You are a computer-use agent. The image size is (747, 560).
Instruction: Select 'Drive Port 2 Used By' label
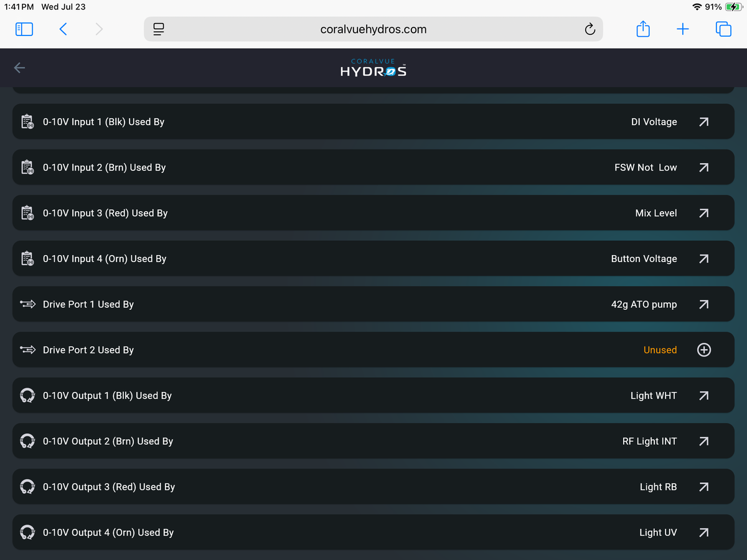(x=88, y=350)
